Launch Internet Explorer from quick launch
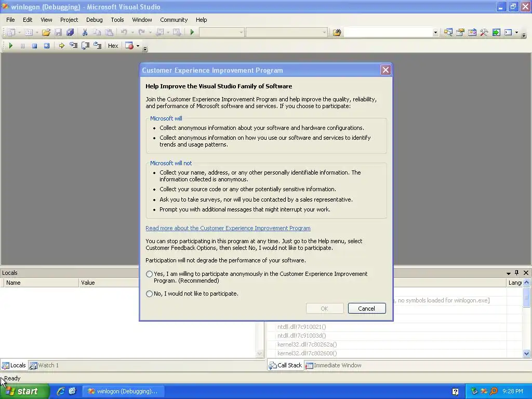Screen dimensions: 532x399 (61, 392)
